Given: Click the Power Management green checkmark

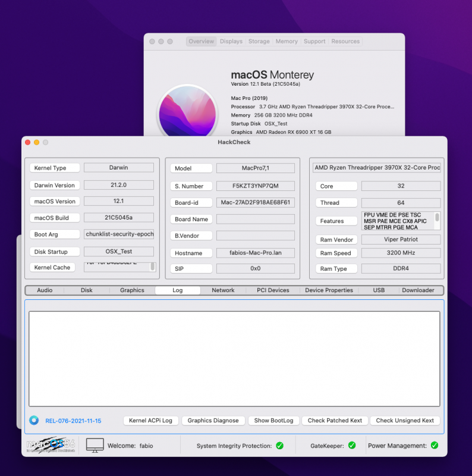Looking at the screenshot, I should click(435, 445).
